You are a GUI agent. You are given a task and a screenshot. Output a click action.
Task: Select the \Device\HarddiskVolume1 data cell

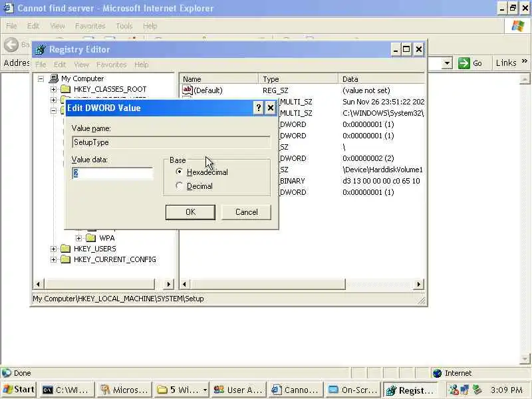coord(383,170)
